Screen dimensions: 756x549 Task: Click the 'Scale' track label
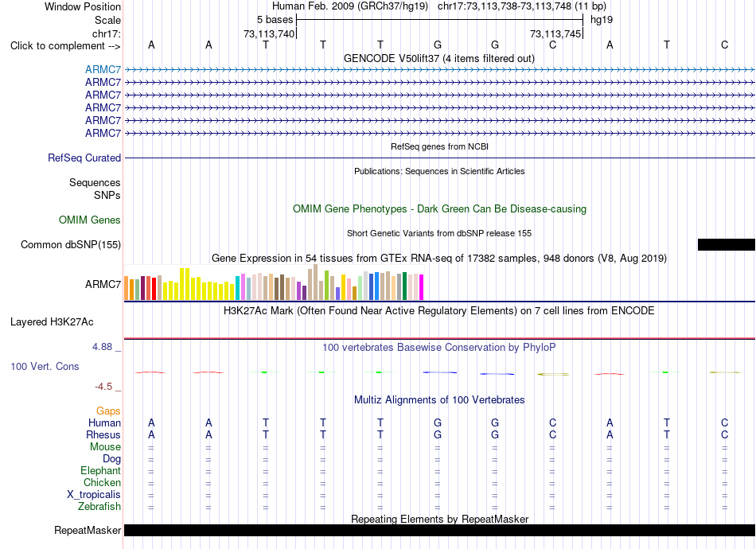107,20
